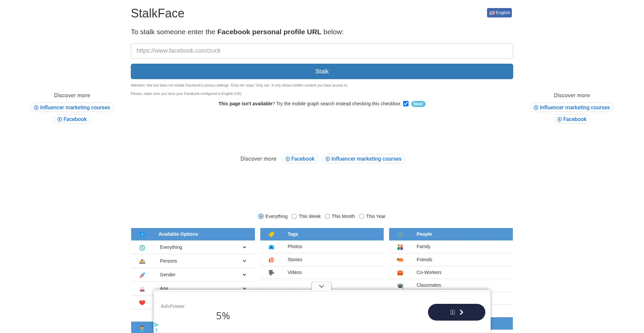Select the This Week radio button
This screenshot has width=644, height=333.
pyautogui.click(x=294, y=216)
